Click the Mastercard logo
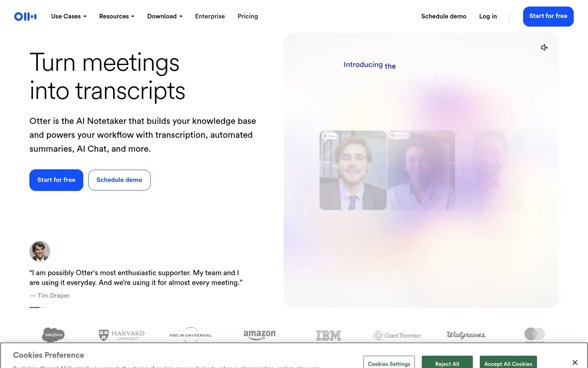Screen dimensions: 588x368 pos(535,335)
